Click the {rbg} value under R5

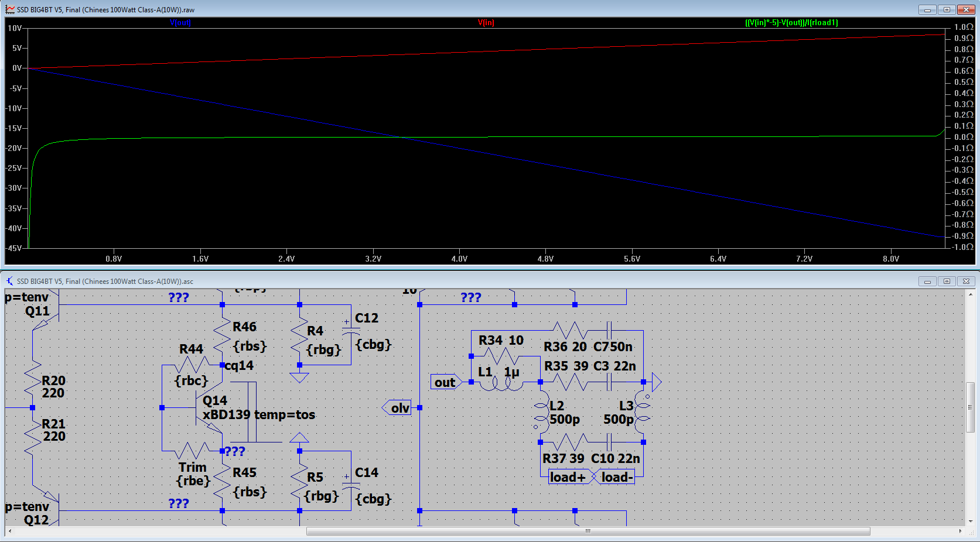[322, 496]
